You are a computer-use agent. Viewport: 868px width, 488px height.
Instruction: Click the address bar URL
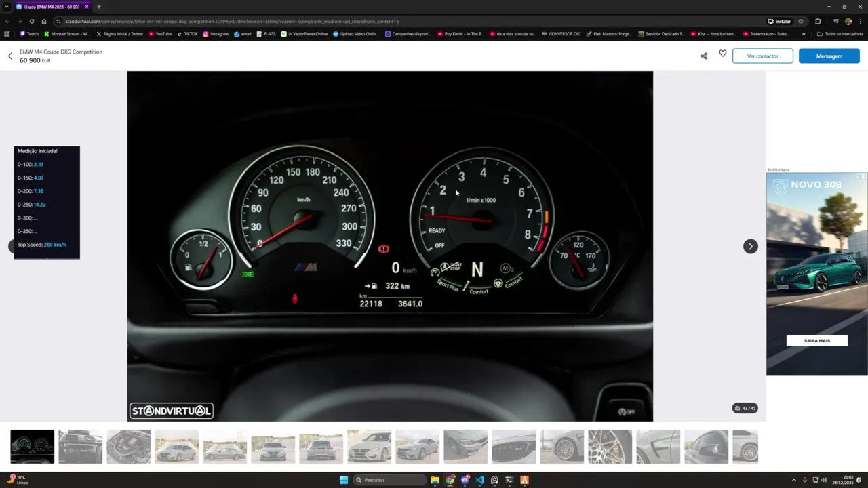232,21
